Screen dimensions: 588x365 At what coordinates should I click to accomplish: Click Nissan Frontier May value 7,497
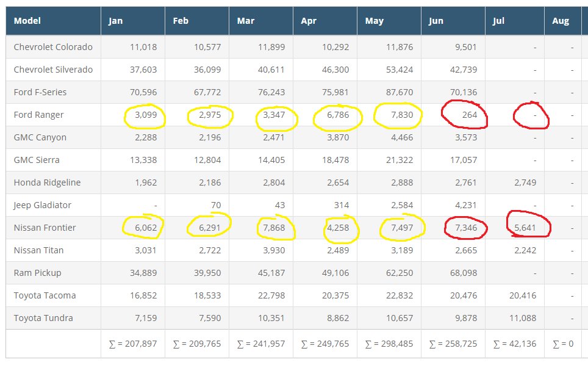[x=402, y=228]
